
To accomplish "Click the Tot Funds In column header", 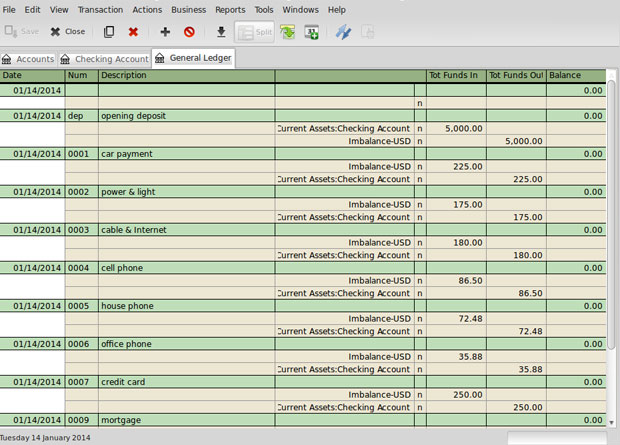I will 456,75.
